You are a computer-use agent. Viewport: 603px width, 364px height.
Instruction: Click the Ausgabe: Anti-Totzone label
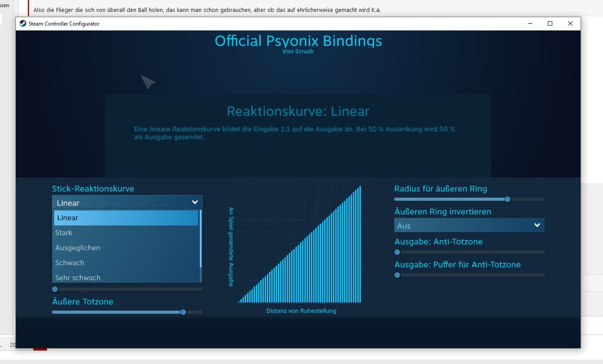point(438,241)
